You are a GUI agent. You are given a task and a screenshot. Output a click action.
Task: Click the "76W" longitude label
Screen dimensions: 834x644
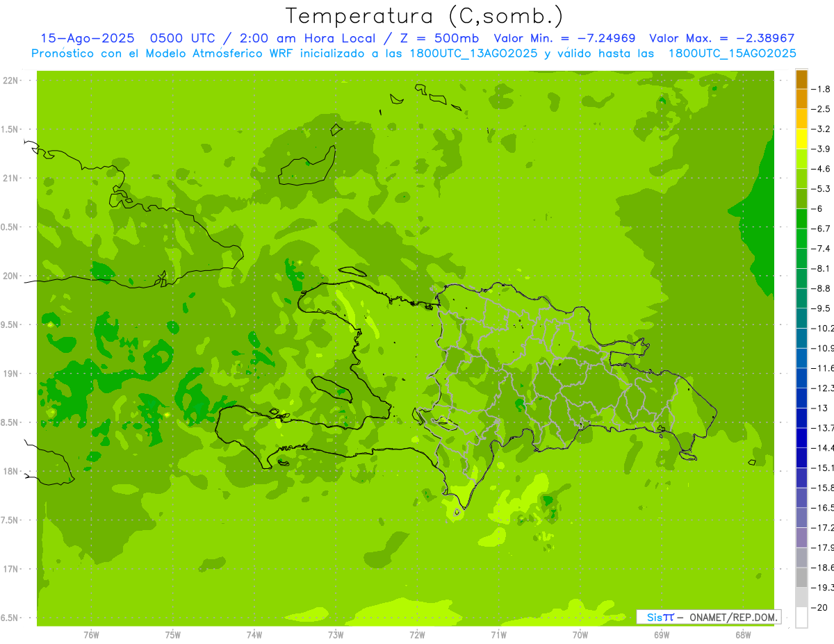click(x=91, y=635)
